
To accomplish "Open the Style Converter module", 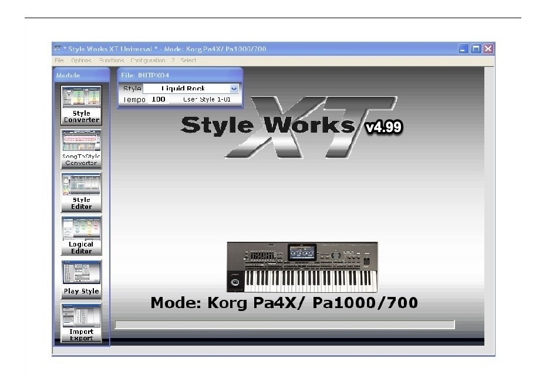I will coord(80,104).
